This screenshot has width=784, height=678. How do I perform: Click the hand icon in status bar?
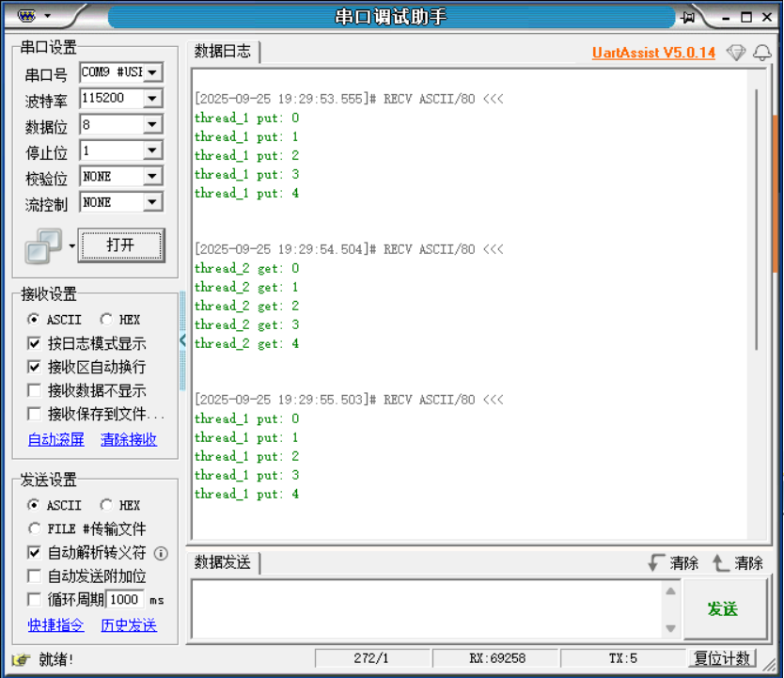click(21, 659)
